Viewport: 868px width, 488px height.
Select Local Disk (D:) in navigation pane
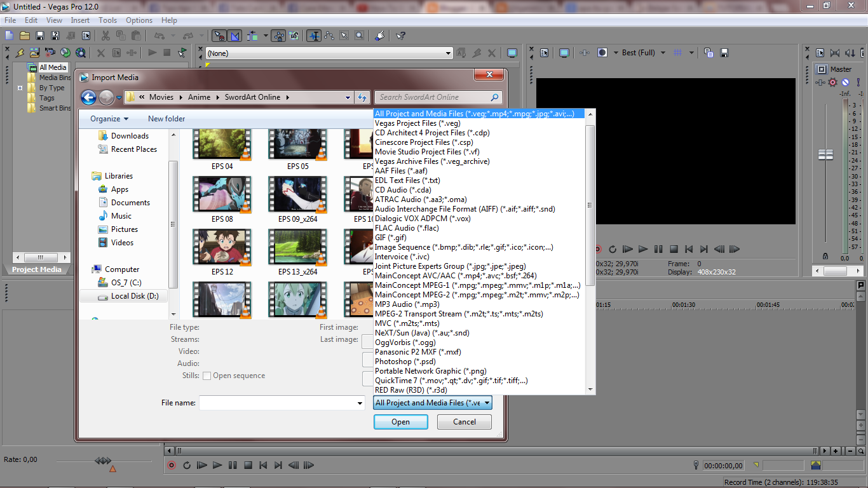(x=135, y=296)
